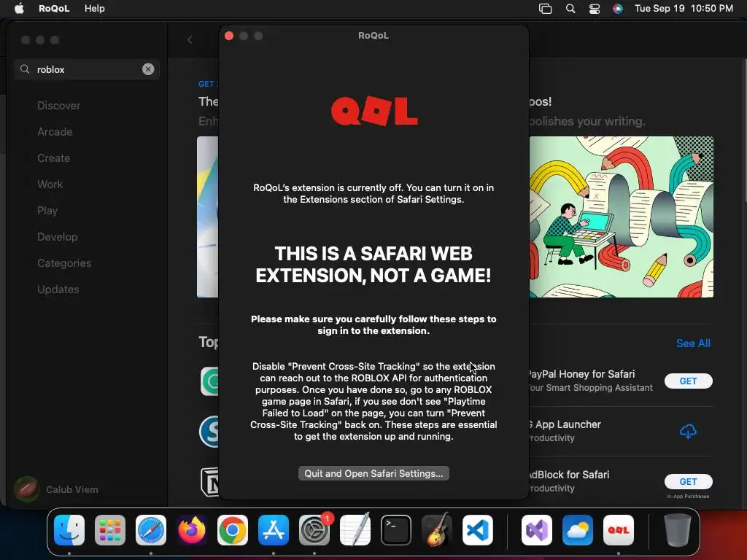747x560 pixels.
Task: Download App Launcher via cloud icon
Action: click(688, 432)
